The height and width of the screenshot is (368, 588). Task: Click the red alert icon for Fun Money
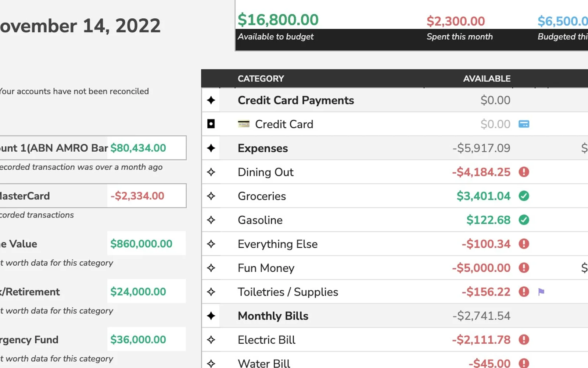coord(524,268)
